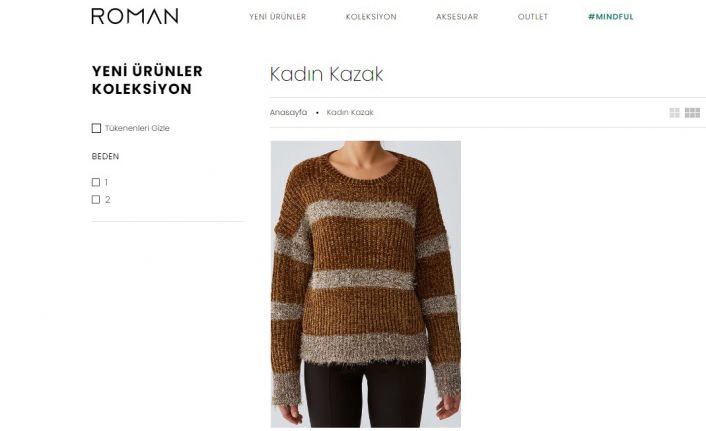Check the size 1 filter box
The image size is (706, 431).
point(96,182)
